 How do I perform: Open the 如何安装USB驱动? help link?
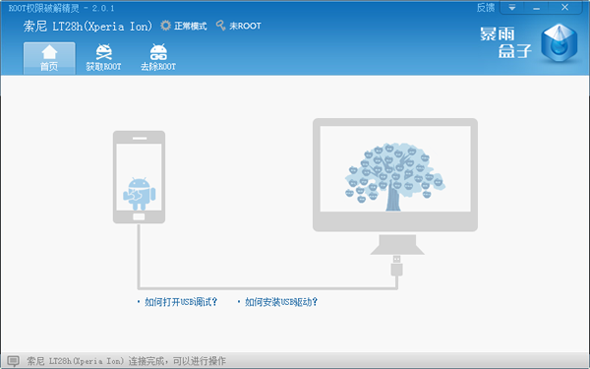click(x=281, y=302)
